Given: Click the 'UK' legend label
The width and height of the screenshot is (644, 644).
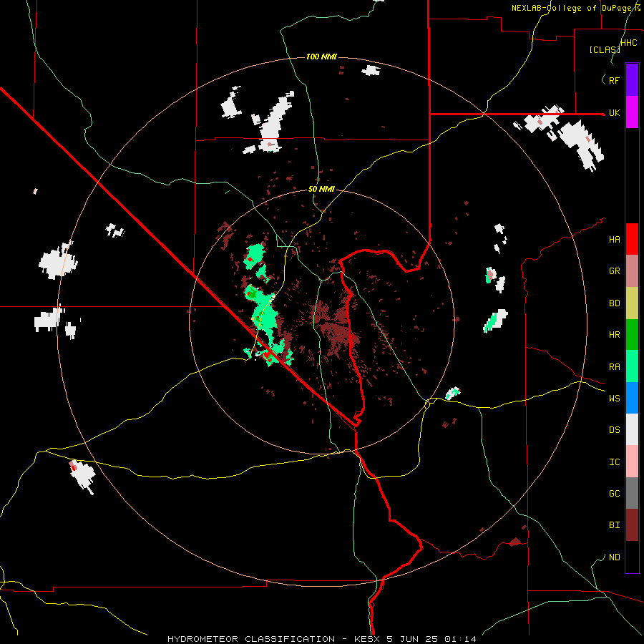Looking at the screenshot, I should 614,113.
